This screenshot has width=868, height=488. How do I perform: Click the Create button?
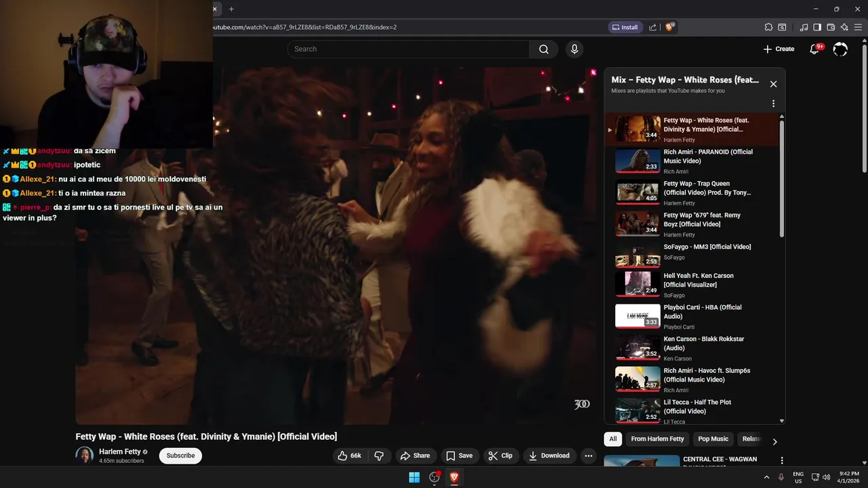pos(778,49)
